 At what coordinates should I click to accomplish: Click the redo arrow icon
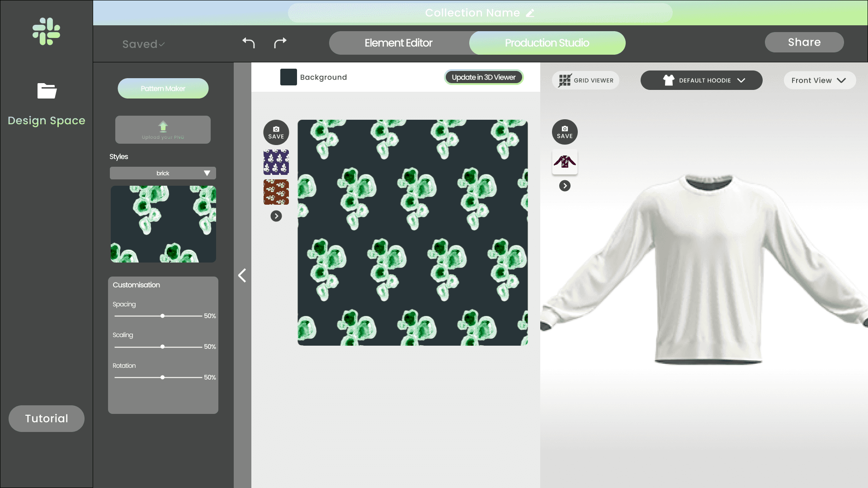point(280,43)
